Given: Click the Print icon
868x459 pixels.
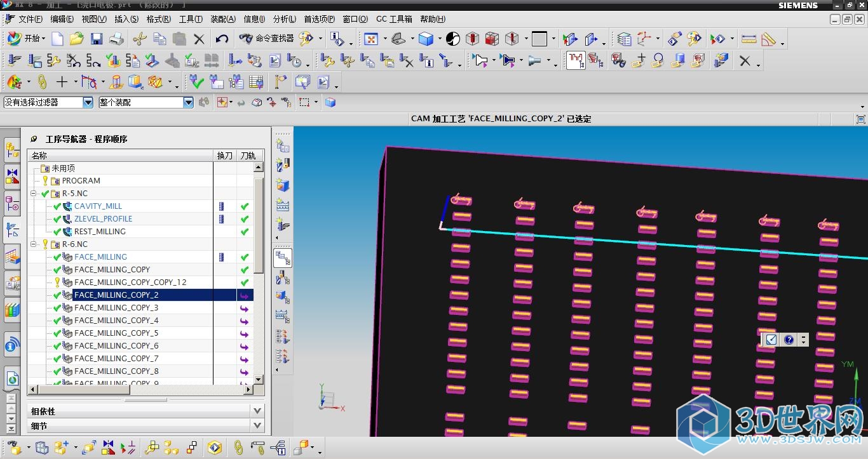Looking at the screenshot, I should [116, 39].
